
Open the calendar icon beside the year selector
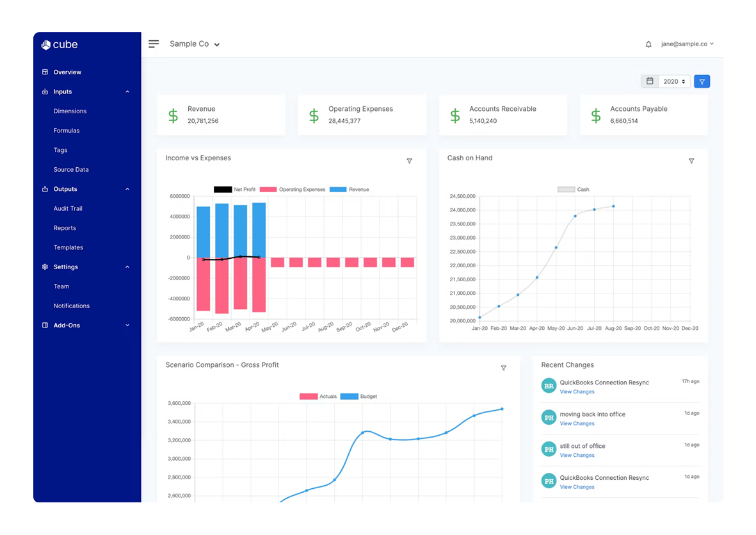649,81
